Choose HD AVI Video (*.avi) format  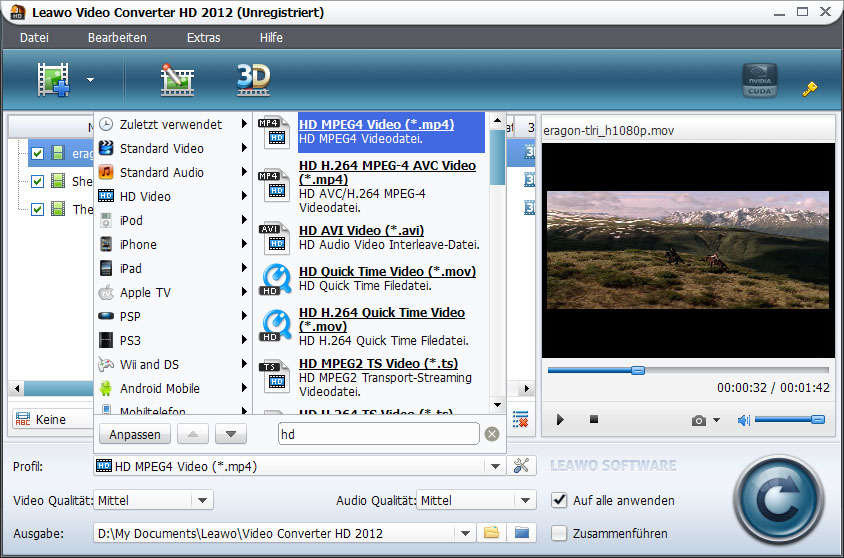[361, 230]
